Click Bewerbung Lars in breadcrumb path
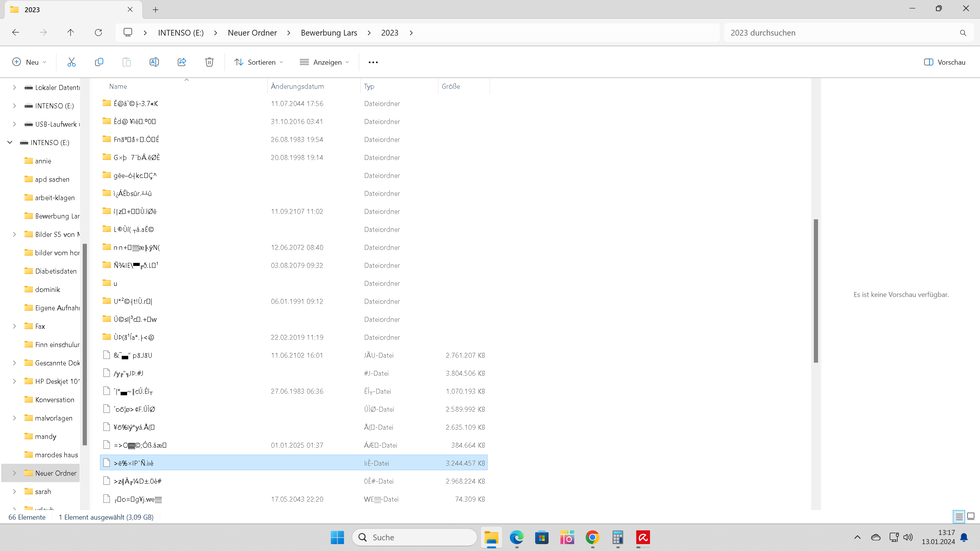Image resolution: width=980 pixels, height=551 pixels. click(329, 33)
